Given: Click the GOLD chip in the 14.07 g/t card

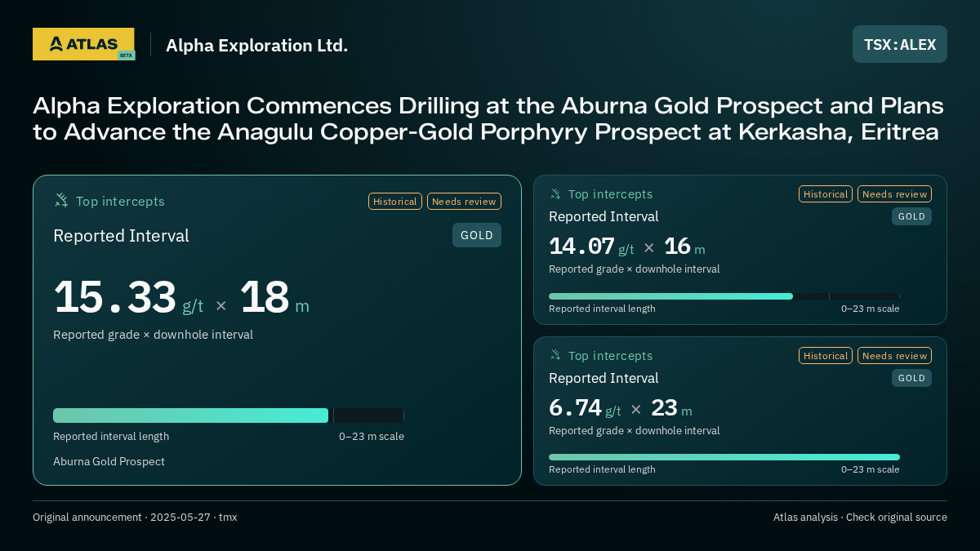Looking at the screenshot, I should pyautogui.click(x=911, y=216).
